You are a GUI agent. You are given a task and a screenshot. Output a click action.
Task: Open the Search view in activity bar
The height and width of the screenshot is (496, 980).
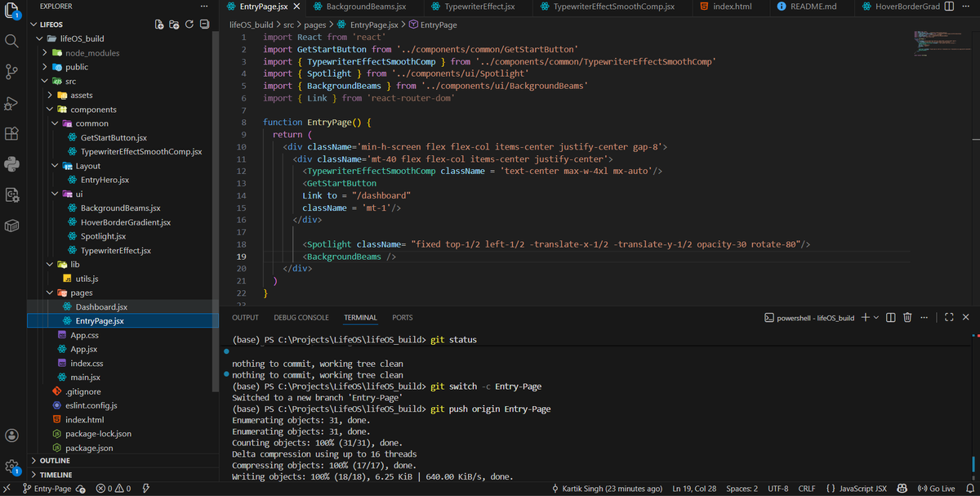(11, 41)
